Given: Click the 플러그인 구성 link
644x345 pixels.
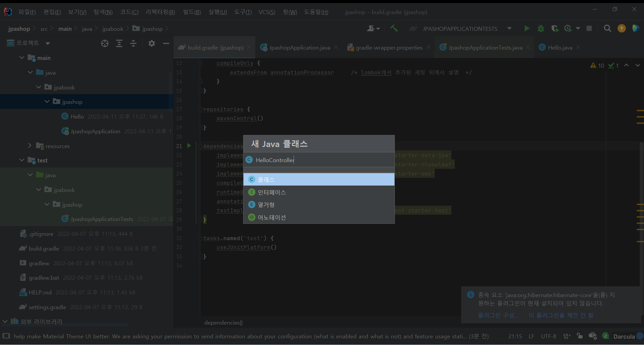Looking at the screenshot, I should pos(498,315).
